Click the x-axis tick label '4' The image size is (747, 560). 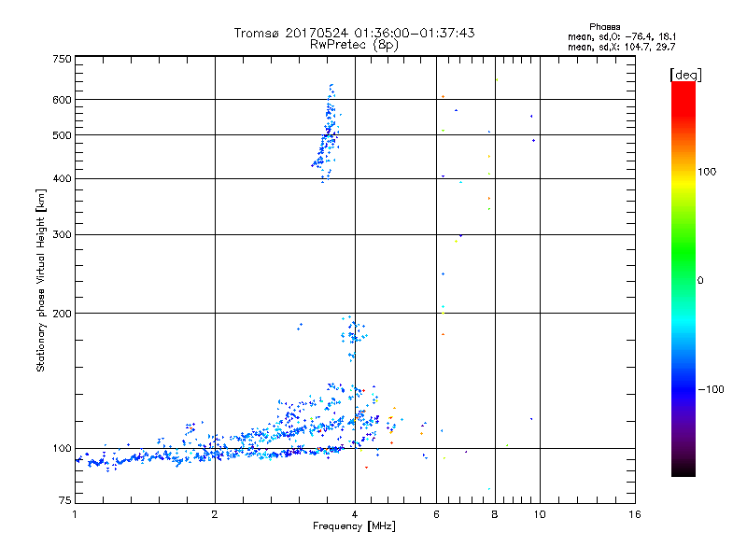tap(355, 514)
